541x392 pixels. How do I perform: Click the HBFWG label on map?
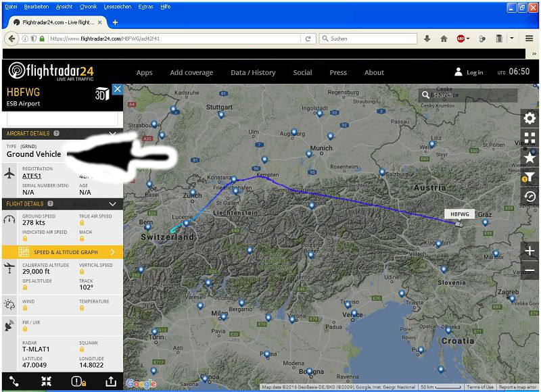pos(460,214)
